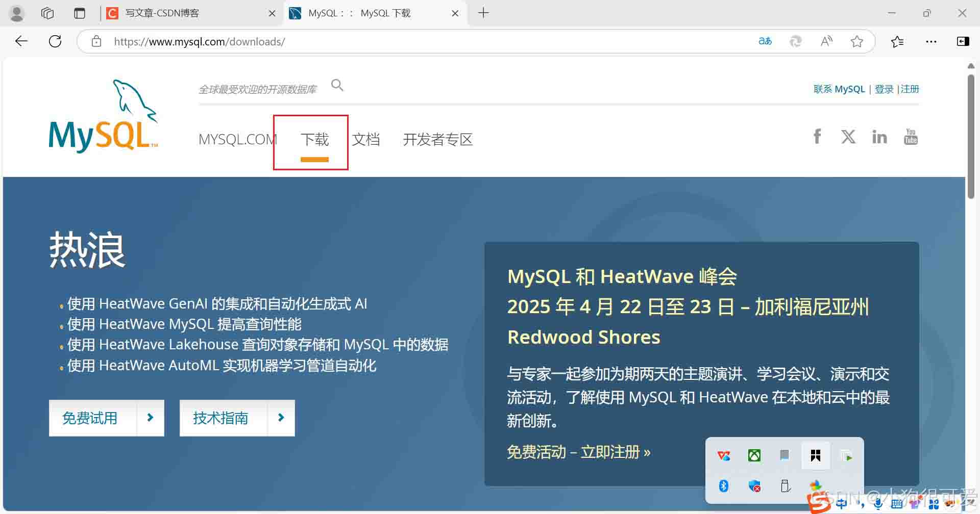Focus the 全球最受欢迎的开源数据库 search field

coord(258,89)
